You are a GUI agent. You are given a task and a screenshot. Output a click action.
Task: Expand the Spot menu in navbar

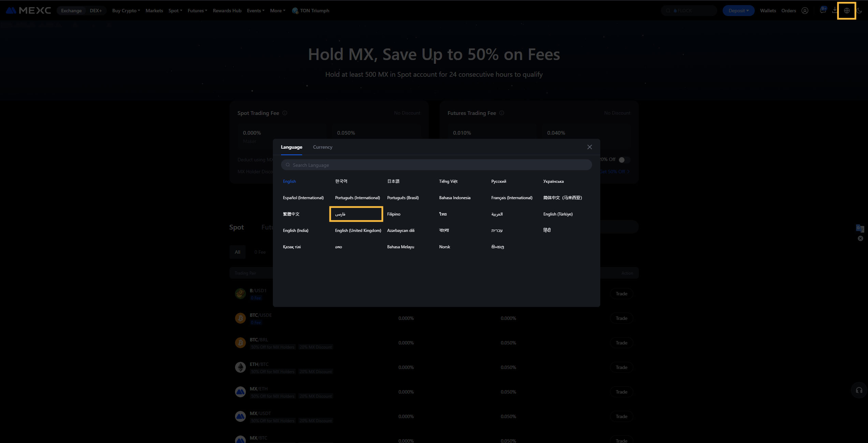tap(175, 11)
